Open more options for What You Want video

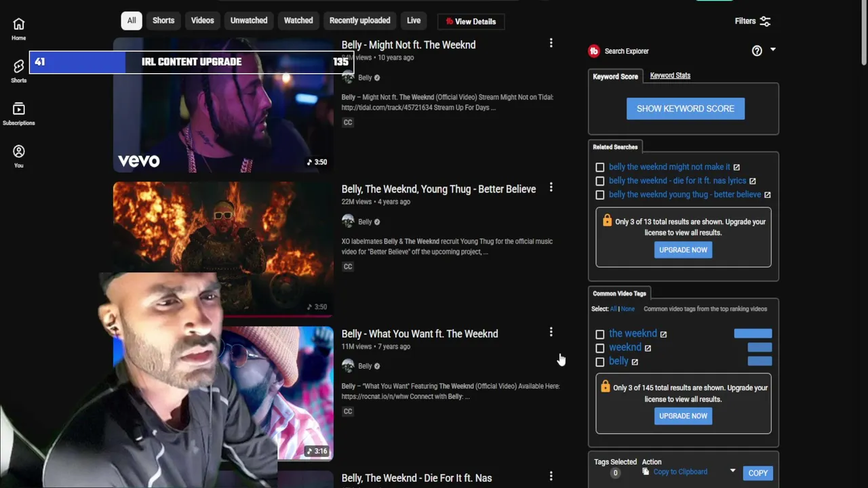tap(551, 332)
